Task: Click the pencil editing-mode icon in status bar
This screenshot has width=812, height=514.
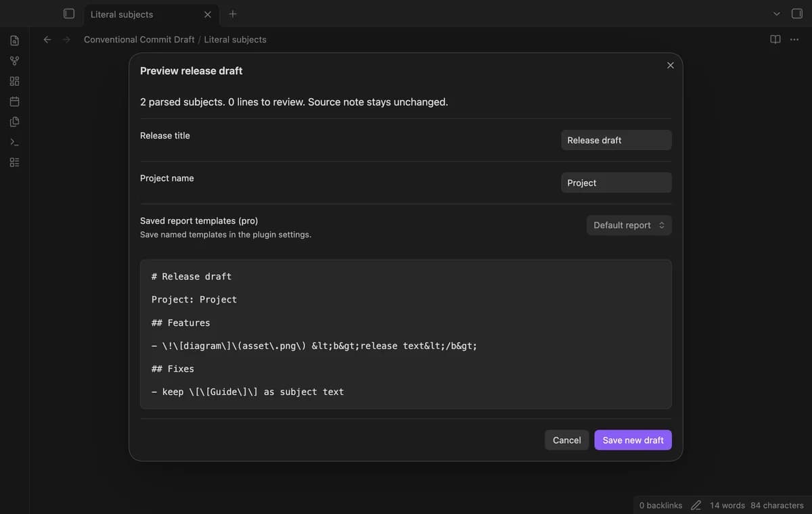Action: tap(696, 505)
